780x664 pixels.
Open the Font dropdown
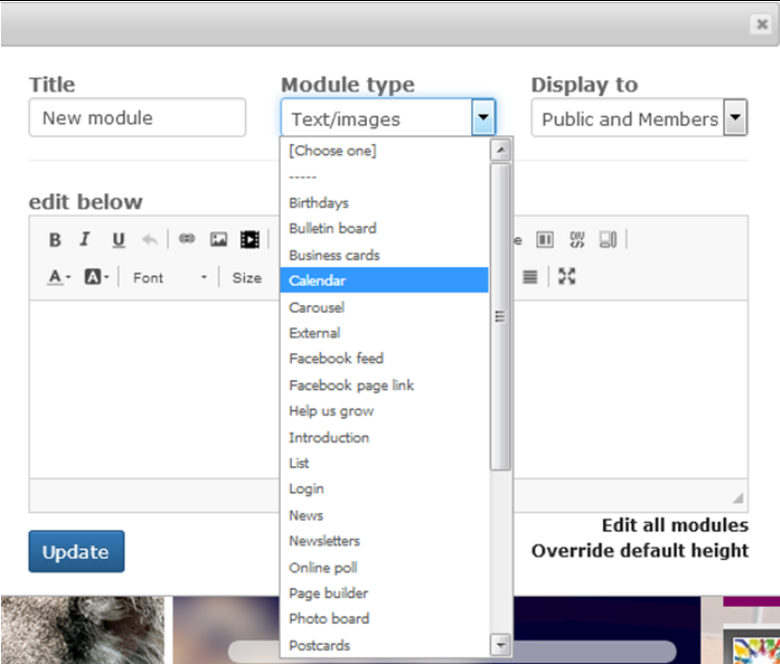pyautogui.click(x=170, y=278)
